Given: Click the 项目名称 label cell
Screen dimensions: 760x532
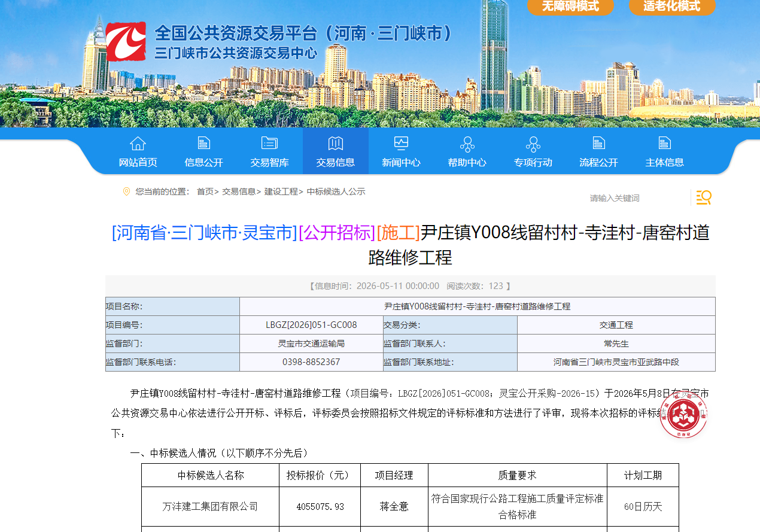Looking at the screenshot, I should click(x=172, y=306).
